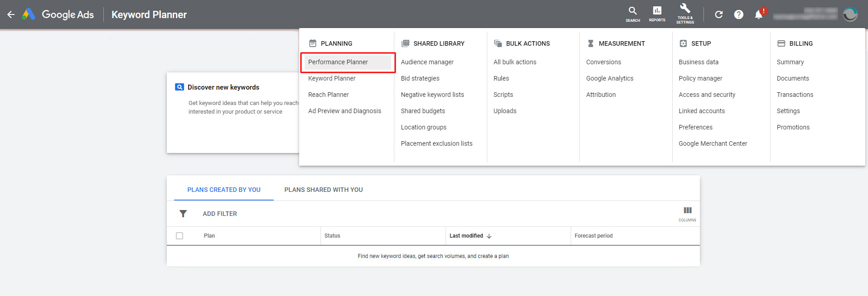
Task: Open Google Analytics link
Action: [x=610, y=78]
